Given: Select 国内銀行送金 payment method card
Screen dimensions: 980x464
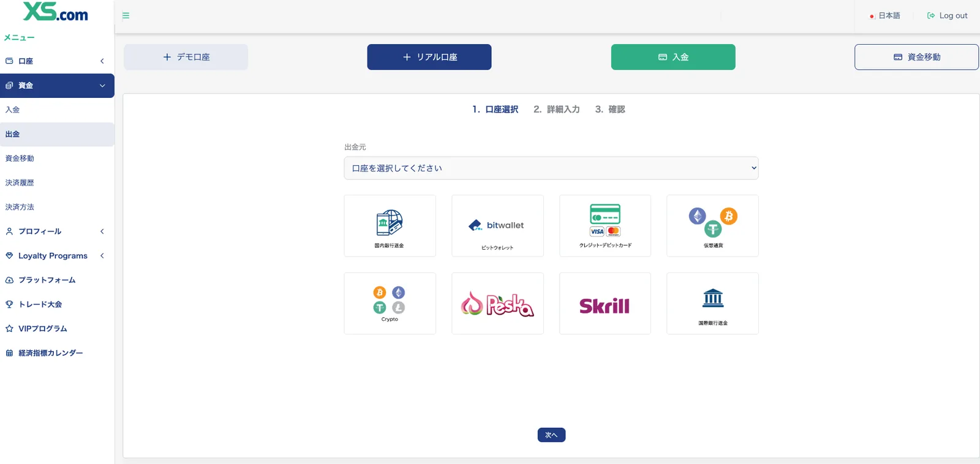Looking at the screenshot, I should (x=390, y=226).
